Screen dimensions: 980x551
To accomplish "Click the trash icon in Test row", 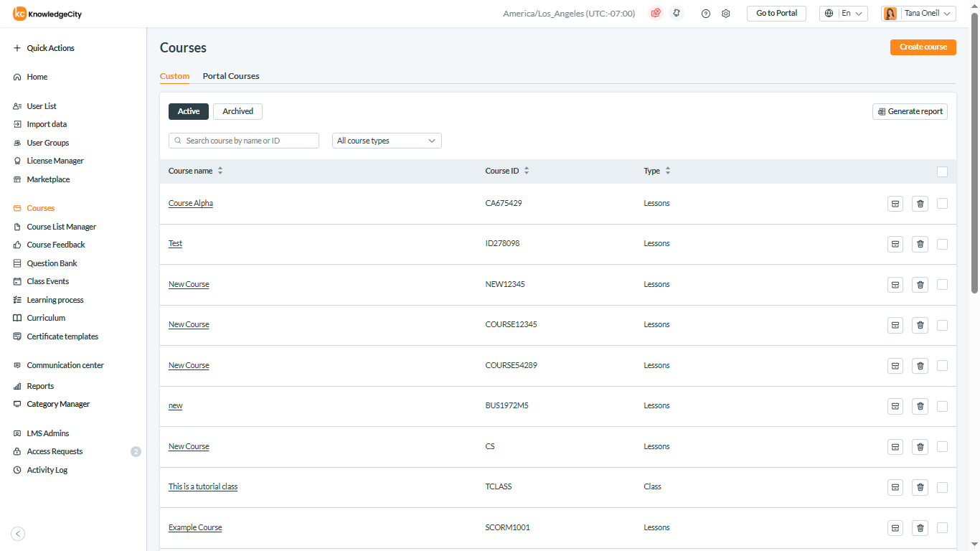I will tap(920, 244).
